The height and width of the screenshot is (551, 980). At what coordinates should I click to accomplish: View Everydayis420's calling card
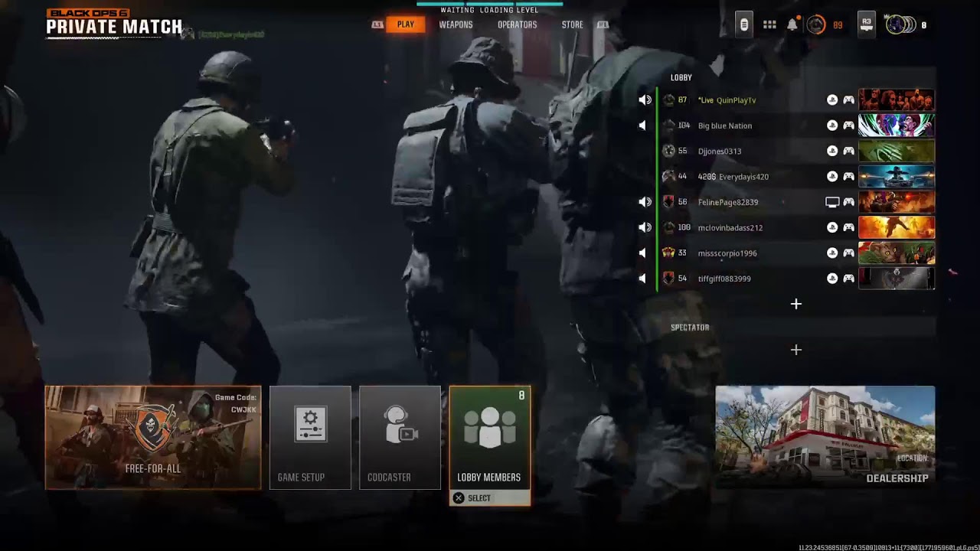(897, 177)
